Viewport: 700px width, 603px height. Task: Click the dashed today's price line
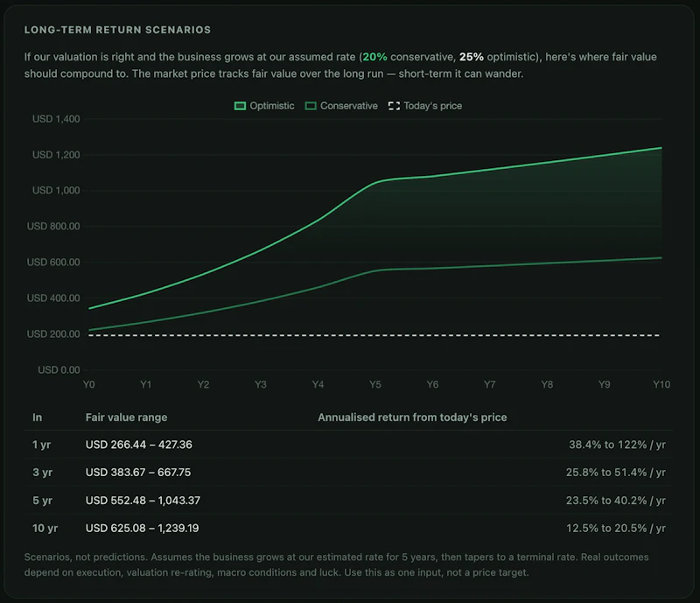pos(374,335)
